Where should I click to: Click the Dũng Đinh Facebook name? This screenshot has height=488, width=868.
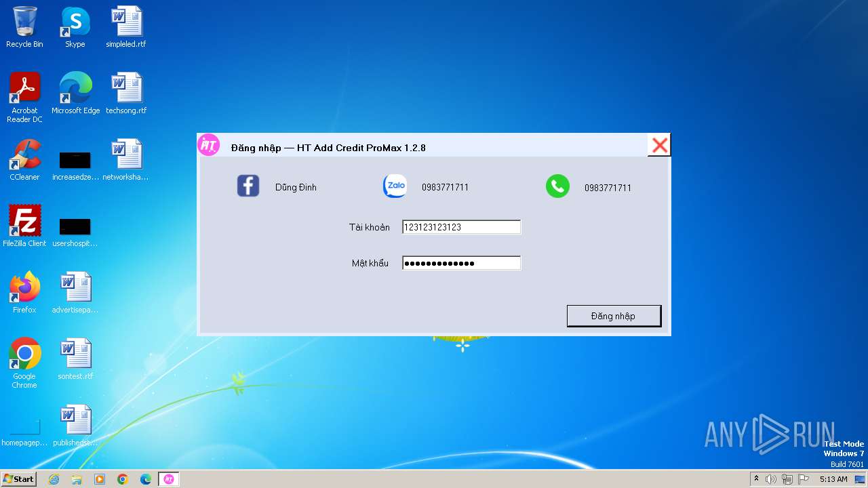(x=296, y=187)
